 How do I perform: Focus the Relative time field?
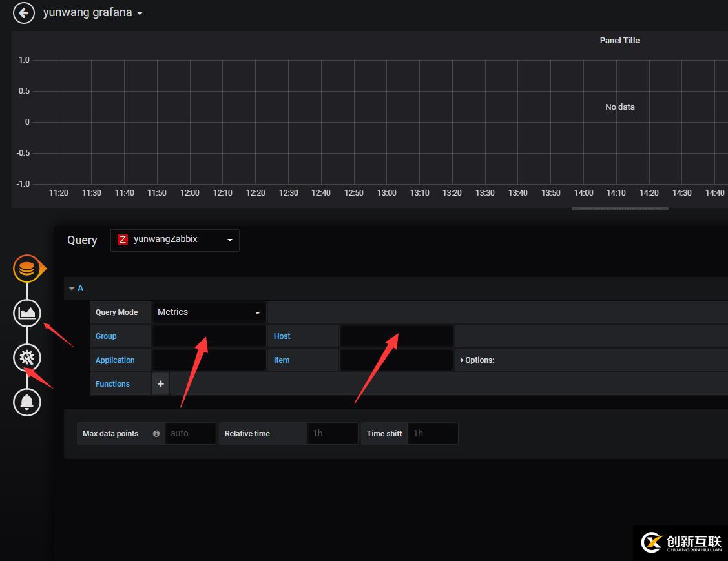pos(333,433)
